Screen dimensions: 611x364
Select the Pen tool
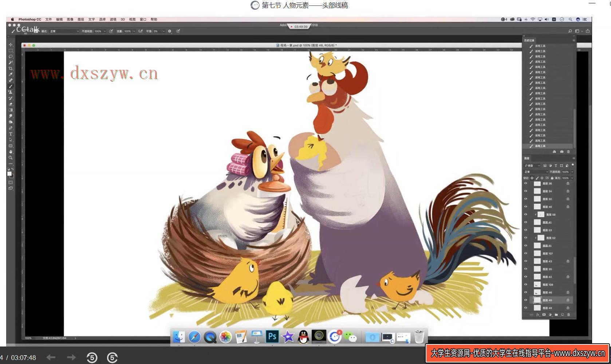click(x=11, y=128)
